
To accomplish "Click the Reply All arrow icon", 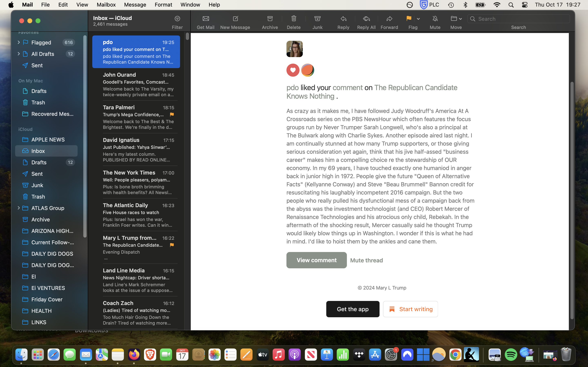I will [x=366, y=19].
